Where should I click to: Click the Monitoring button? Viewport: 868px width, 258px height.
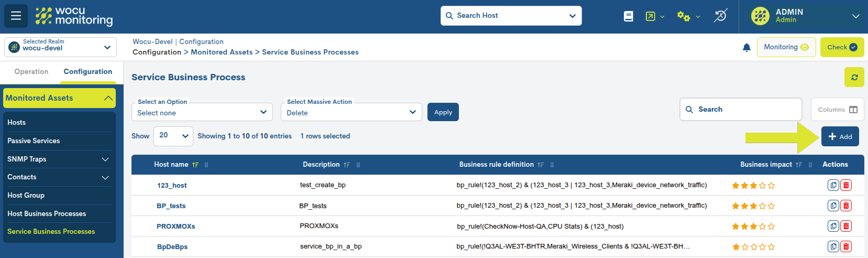(x=786, y=47)
